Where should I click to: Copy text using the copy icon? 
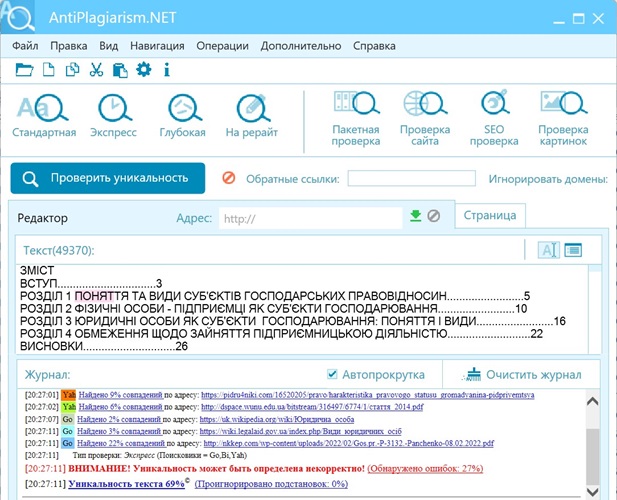[x=72, y=70]
